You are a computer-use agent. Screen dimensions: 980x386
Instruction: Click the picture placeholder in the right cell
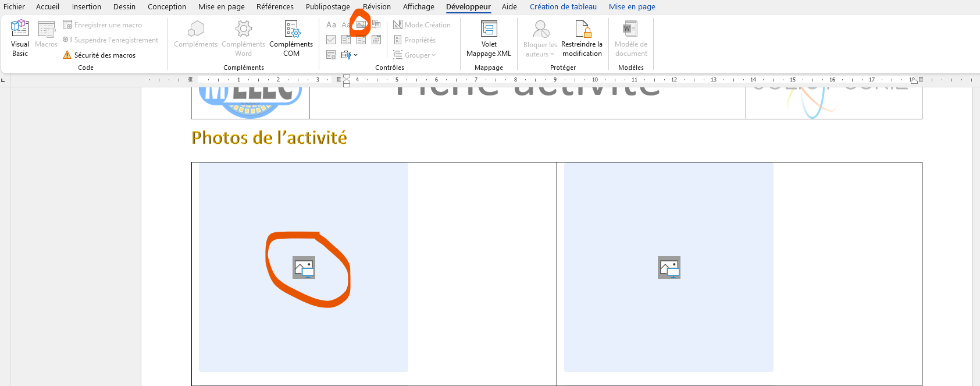pos(669,268)
